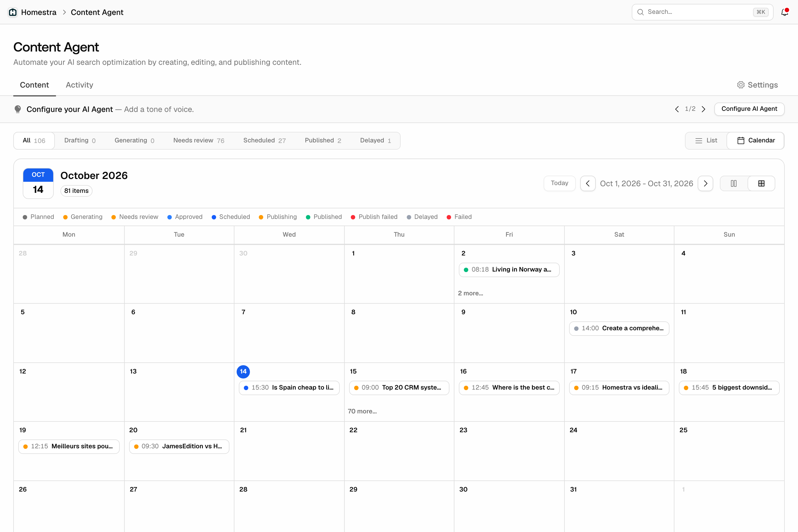The width and height of the screenshot is (798, 532).
Task: Open Meilleurs sites pou... event
Action: tap(69, 446)
